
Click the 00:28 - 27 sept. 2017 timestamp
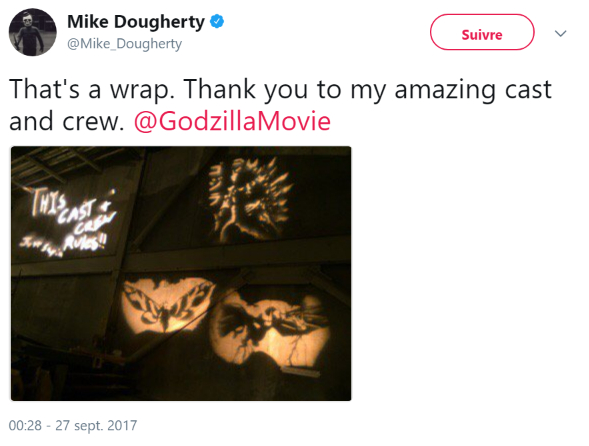tap(73, 426)
